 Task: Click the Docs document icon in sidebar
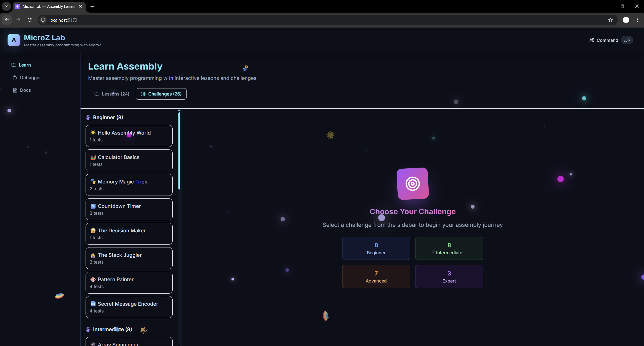pos(15,90)
